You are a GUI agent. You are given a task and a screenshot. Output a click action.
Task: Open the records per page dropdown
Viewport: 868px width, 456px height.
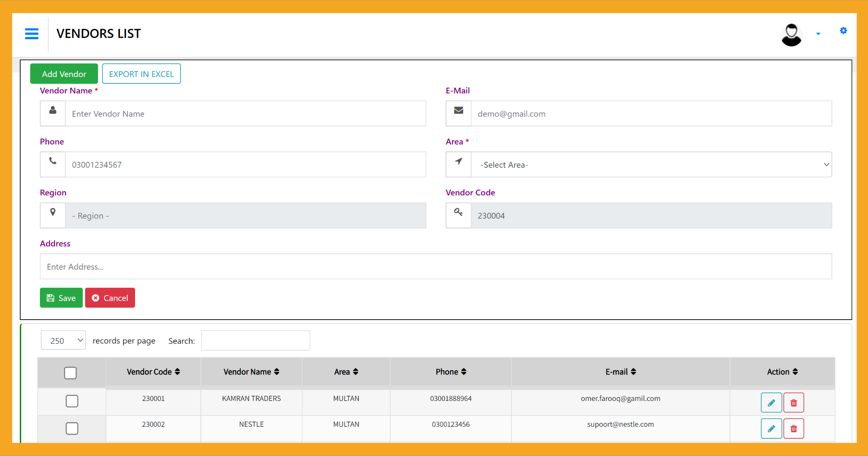(x=63, y=340)
